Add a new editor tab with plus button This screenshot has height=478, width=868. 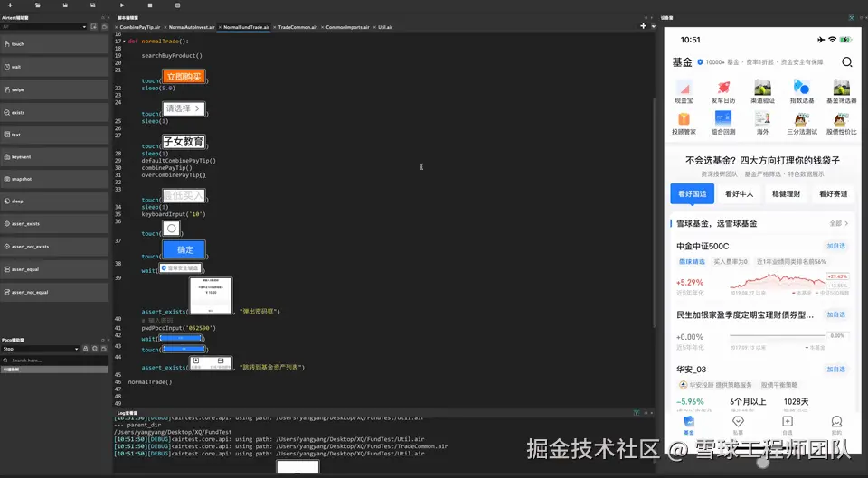(x=643, y=26)
